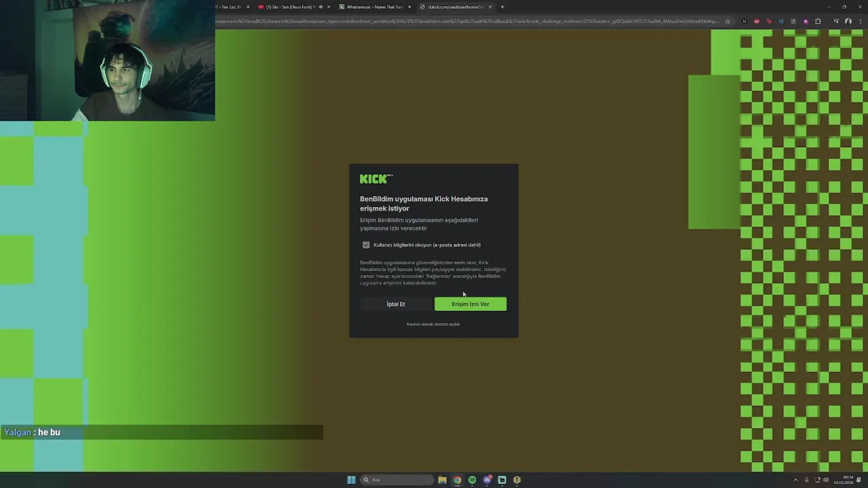Screen dimensions: 868x488
Task: Click the black extension icon next to star
Action: (745, 21)
